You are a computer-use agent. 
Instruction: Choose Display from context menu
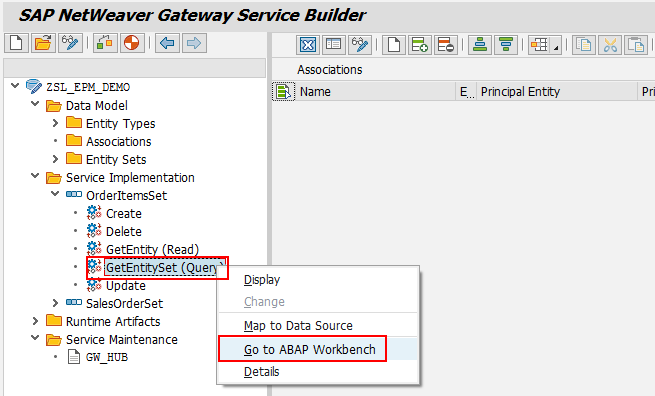pyautogui.click(x=262, y=279)
